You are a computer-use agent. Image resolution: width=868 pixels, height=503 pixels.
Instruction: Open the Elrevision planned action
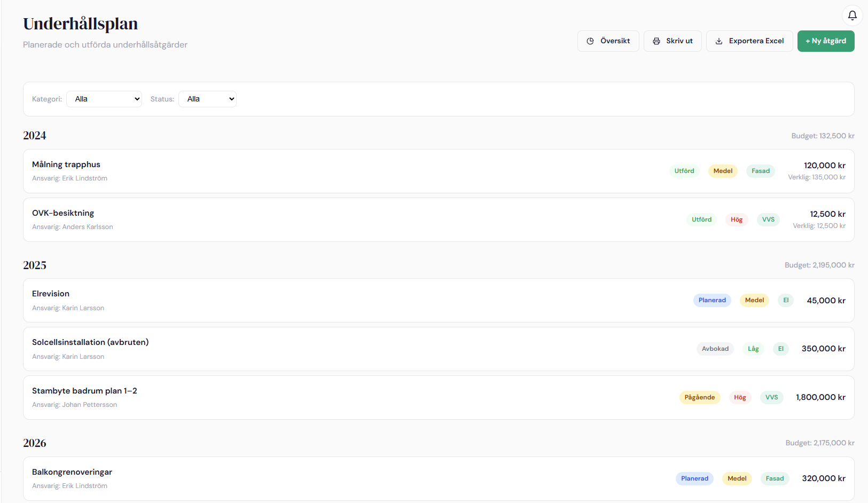point(51,294)
